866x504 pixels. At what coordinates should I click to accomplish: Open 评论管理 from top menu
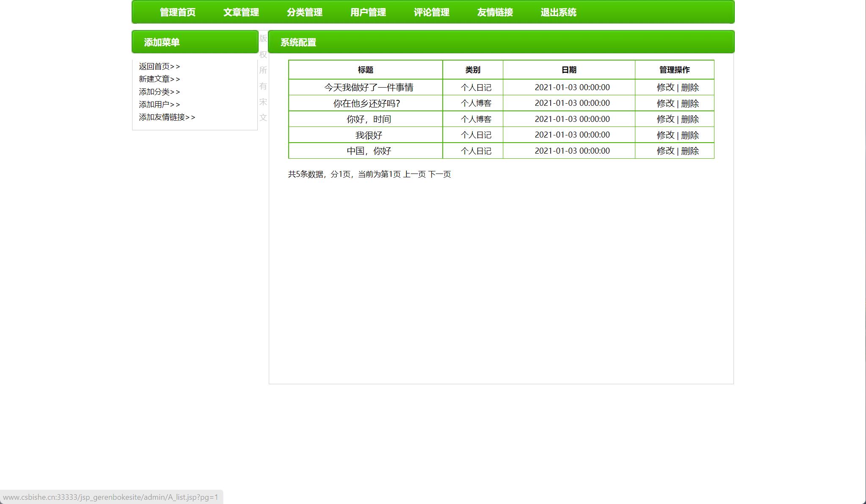pos(431,12)
